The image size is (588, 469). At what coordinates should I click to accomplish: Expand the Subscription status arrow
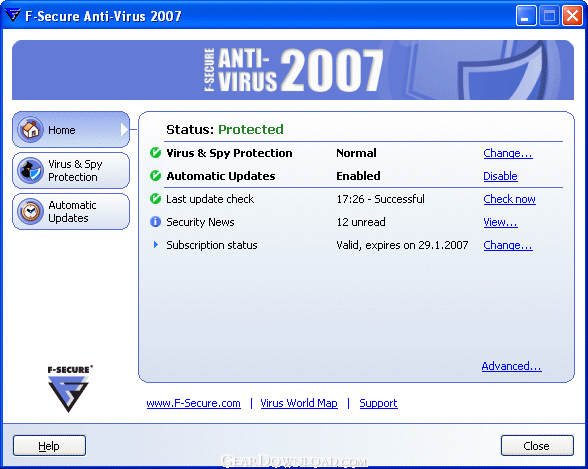[x=156, y=245]
